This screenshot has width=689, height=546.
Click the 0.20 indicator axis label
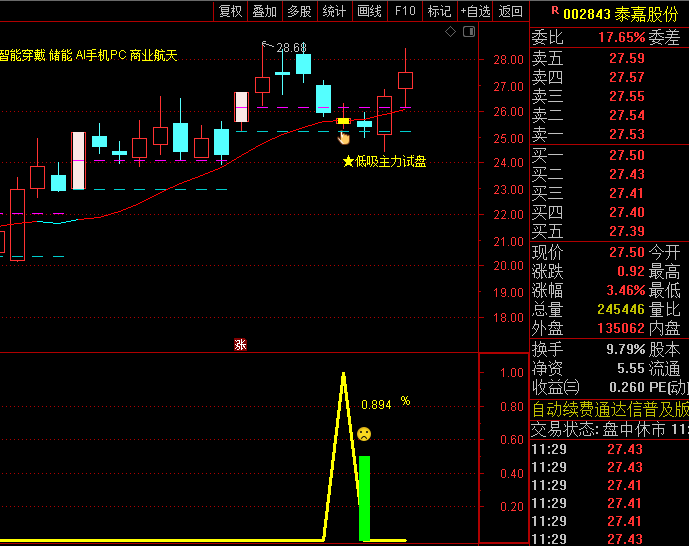point(512,507)
